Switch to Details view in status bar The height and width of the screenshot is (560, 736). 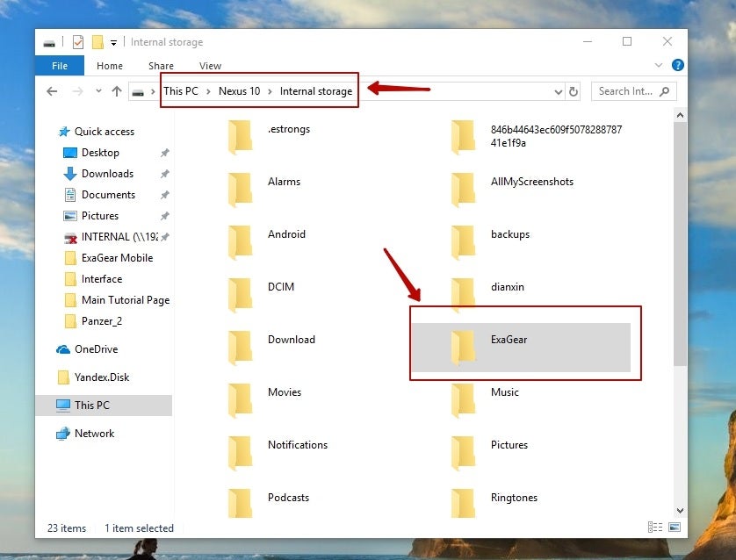(655, 528)
